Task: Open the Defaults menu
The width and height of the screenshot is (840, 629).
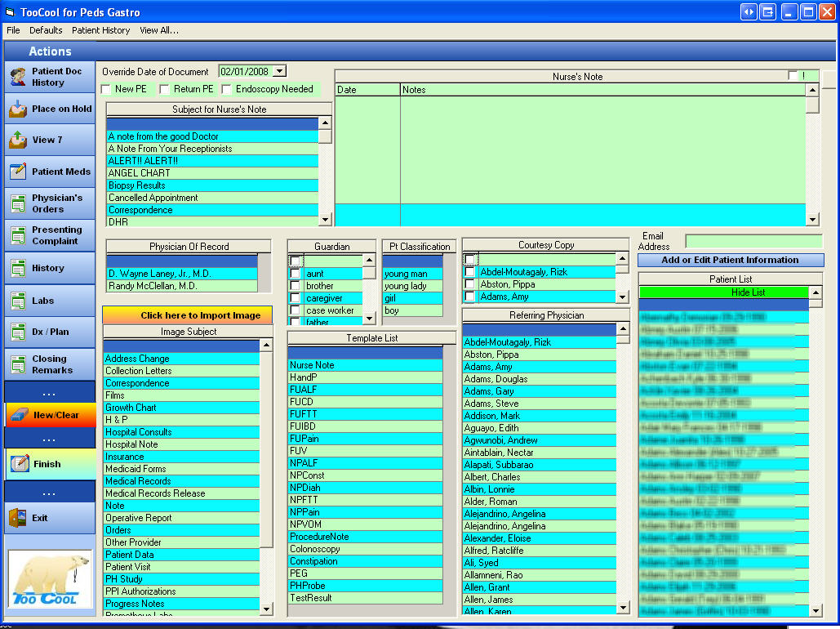Action: (x=46, y=30)
